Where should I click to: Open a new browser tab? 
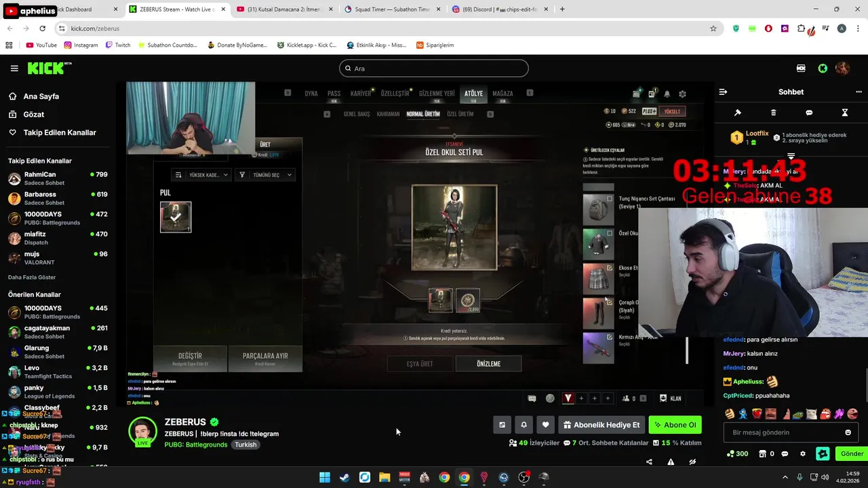point(562,9)
